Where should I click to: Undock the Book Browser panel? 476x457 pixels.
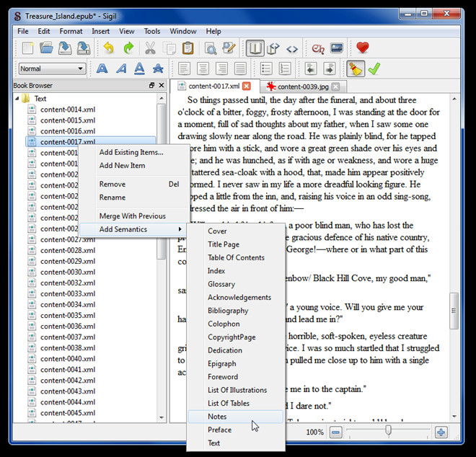pyautogui.click(x=151, y=85)
